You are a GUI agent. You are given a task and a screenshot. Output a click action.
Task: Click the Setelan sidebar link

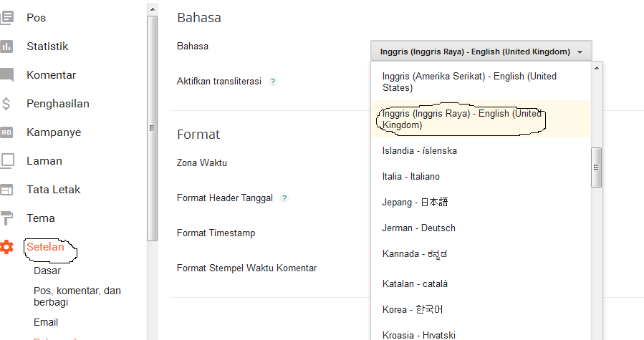[x=45, y=247]
